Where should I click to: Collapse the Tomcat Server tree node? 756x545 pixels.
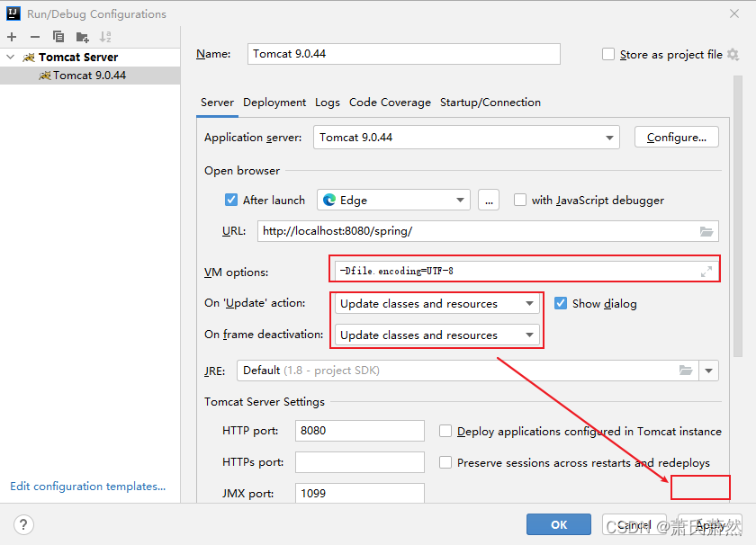tap(11, 57)
